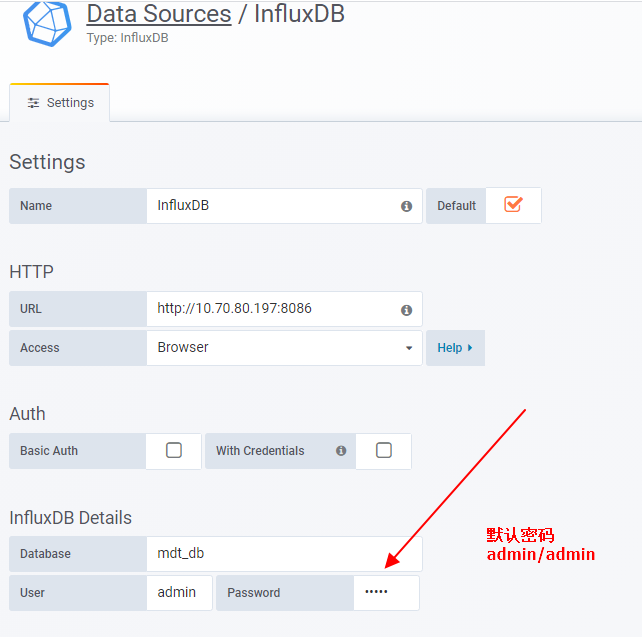
Task: Click the info icon in Name field
Action: click(406, 206)
